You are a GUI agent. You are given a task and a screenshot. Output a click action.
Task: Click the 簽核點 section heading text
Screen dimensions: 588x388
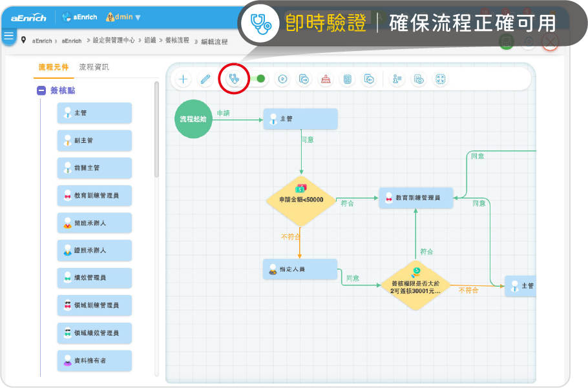63,90
